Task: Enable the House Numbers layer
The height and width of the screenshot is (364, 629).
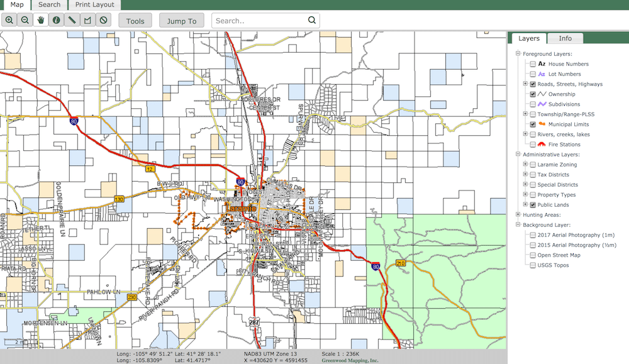Action: point(532,63)
